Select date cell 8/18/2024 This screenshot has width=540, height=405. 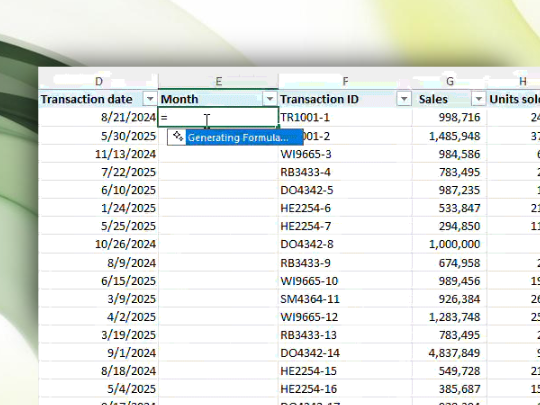(98, 371)
